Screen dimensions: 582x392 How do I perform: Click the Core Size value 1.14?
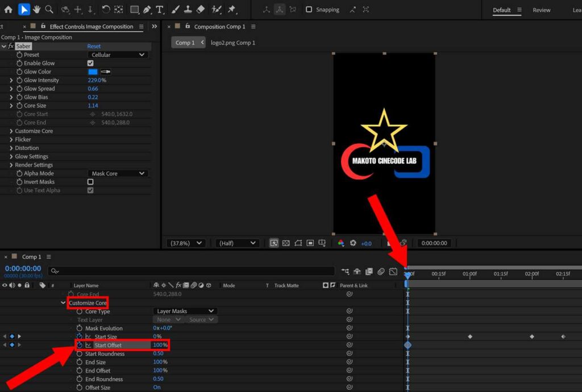coord(93,105)
